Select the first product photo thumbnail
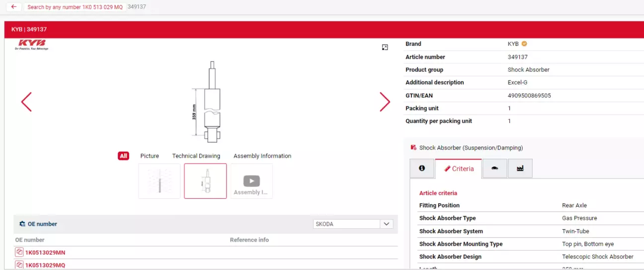Screen dimensions: 644x270 click(159, 181)
